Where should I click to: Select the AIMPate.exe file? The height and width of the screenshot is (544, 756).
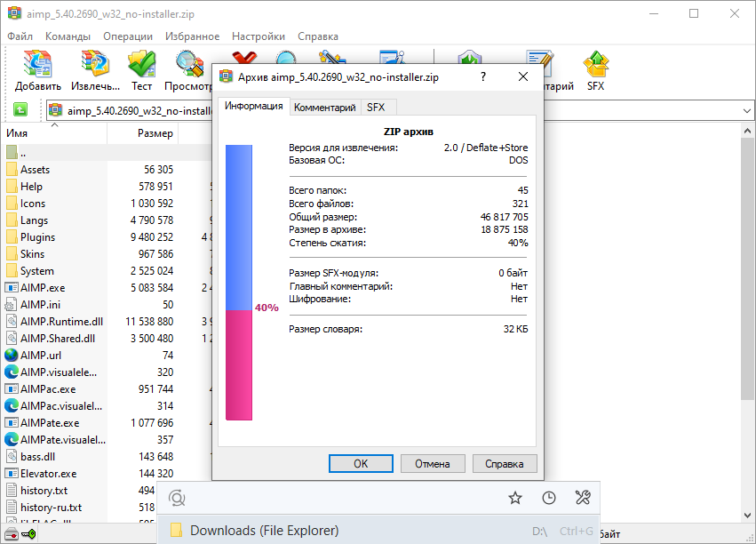coord(50,422)
